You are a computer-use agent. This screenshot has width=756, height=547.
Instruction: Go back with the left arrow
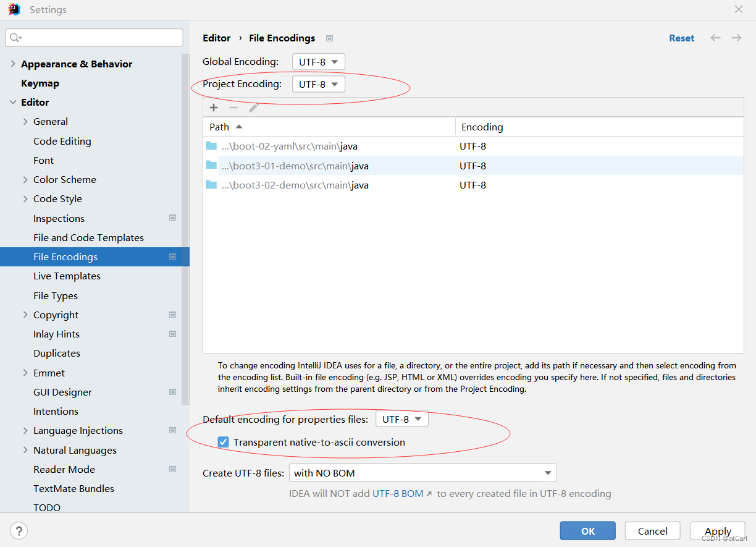point(715,38)
